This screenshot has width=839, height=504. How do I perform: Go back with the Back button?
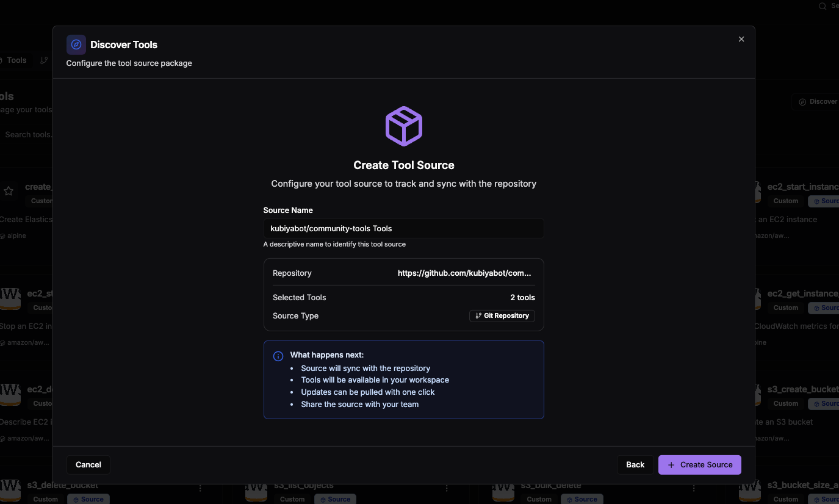[635, 465]
